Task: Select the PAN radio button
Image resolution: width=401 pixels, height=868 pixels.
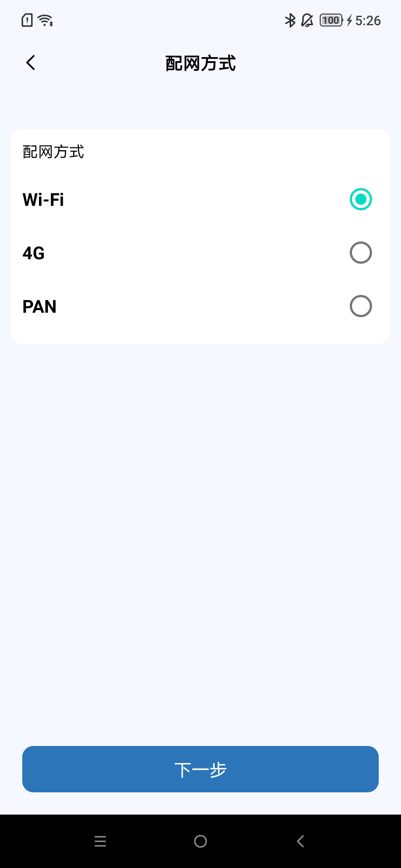Action: coord(361,306)
